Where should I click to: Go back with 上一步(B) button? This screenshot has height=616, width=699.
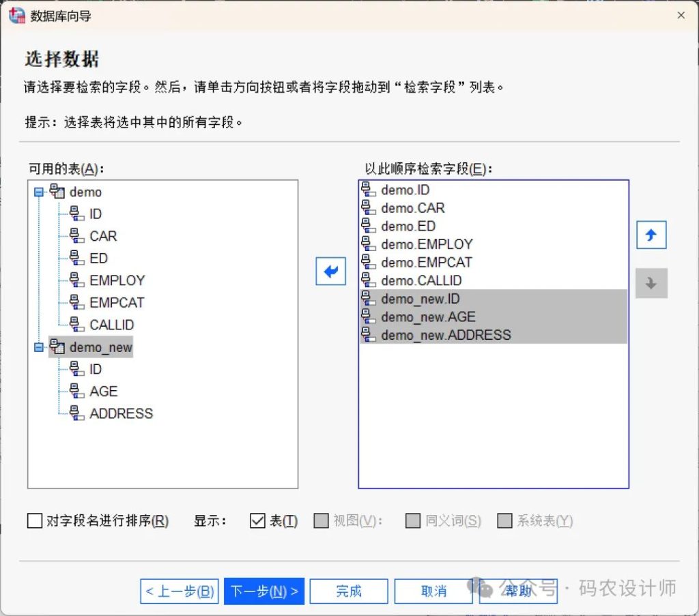[180, 591]
